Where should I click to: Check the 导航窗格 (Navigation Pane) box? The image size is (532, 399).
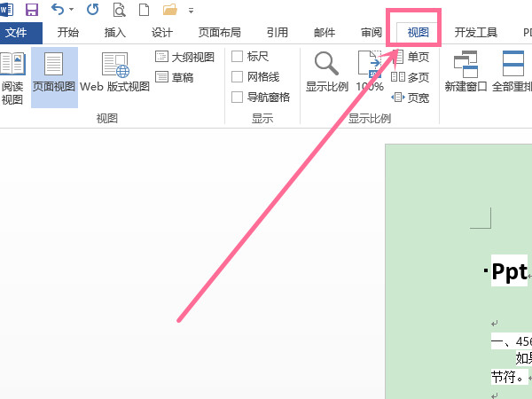click(x=237, y=98)
